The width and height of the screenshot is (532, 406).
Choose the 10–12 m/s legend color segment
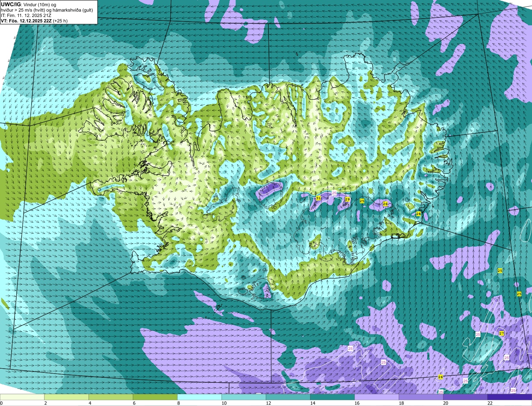click(244, 397)
